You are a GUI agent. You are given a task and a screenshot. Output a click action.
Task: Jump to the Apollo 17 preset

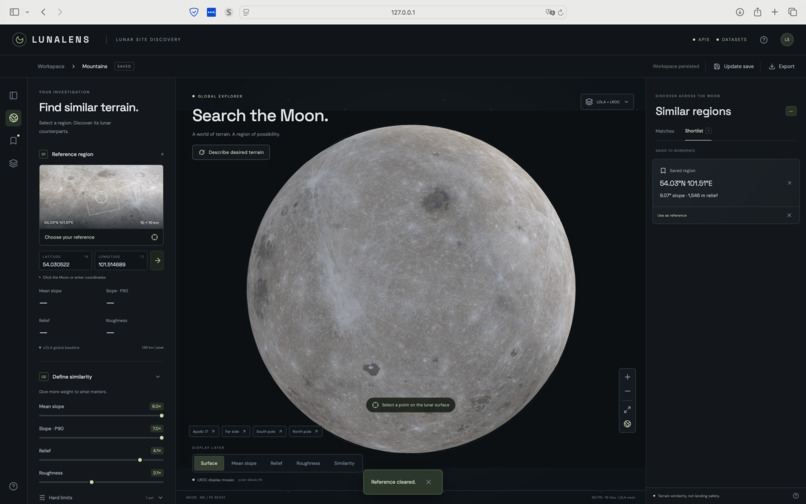click(x=204, y=431)
